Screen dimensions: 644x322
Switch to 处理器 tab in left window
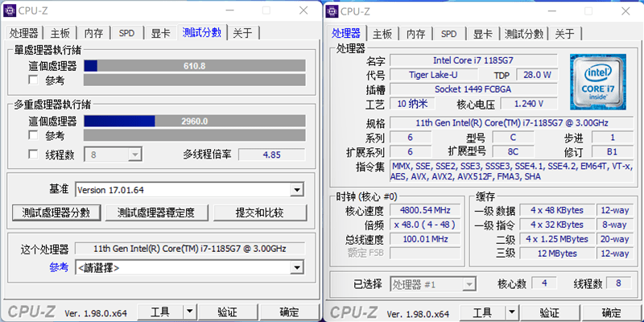point(24,33)
